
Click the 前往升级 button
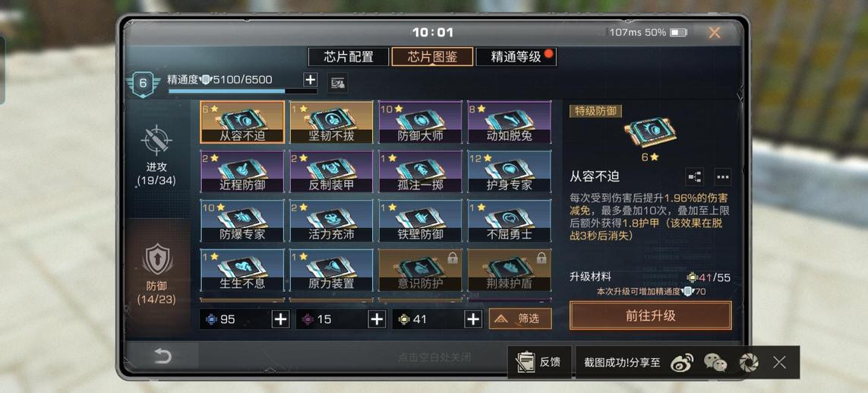(651, 315)
